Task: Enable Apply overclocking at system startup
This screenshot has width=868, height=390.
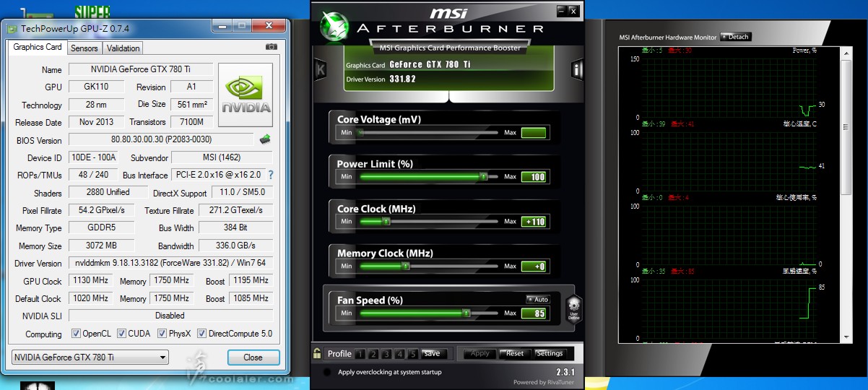Action: pyautogui.click(x=328, y=372)
